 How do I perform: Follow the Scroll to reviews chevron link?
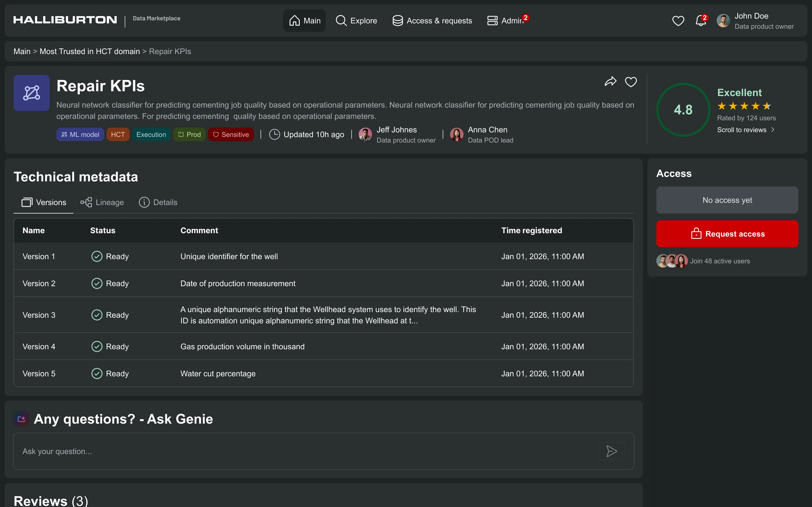pos(745,130)
